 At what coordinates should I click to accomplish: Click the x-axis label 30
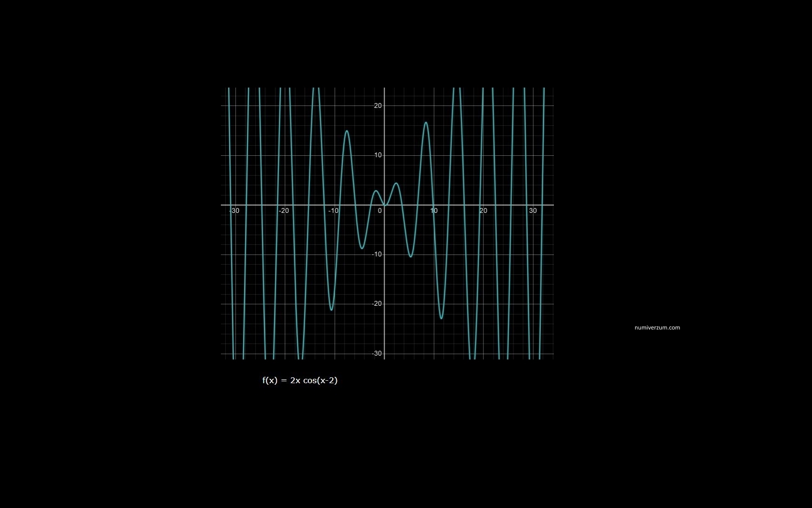(x=533, y=210)
